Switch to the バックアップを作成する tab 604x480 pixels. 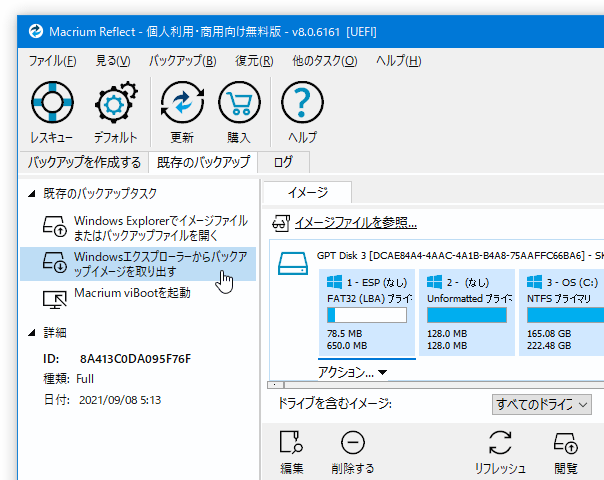click(x=84, y=162)
